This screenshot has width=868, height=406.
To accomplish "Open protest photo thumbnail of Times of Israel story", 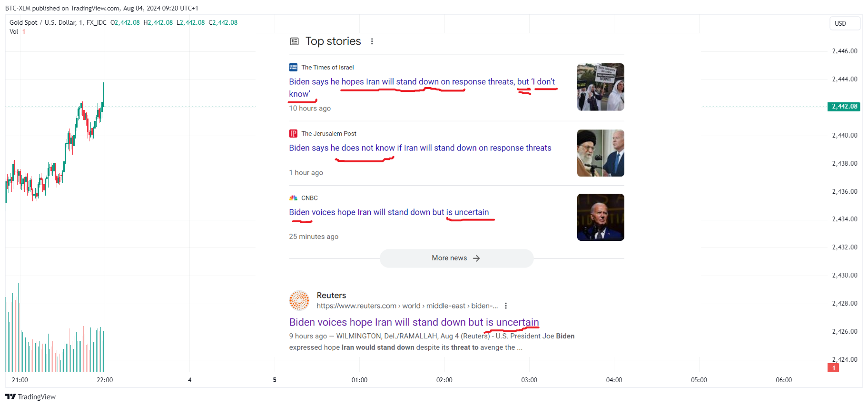I will coord(601,87).
